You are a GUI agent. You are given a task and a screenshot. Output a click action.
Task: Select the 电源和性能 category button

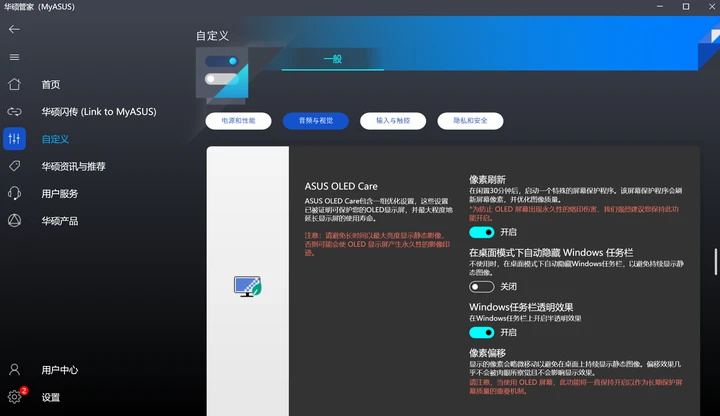[238, 121]
